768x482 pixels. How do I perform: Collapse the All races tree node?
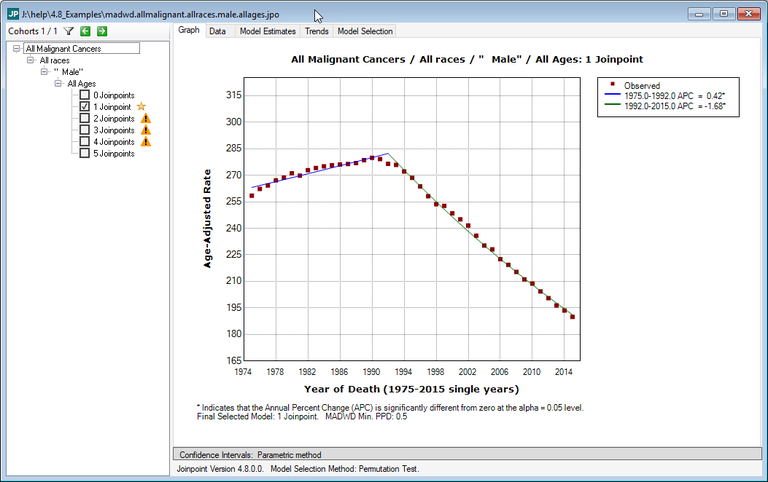coord(31,60)
